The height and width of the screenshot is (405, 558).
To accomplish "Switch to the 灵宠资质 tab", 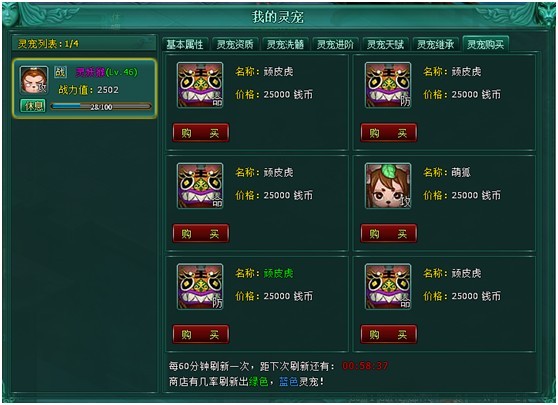I will [x=235, y=44].
